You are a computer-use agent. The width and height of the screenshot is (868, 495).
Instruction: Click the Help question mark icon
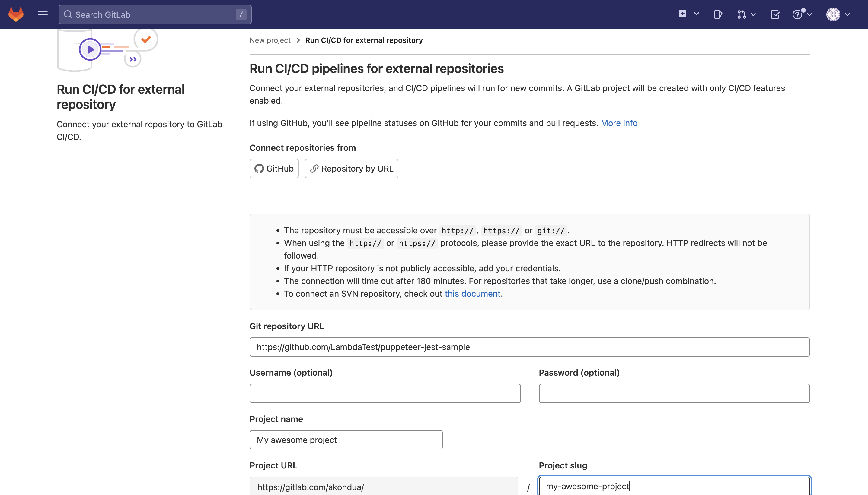point(797,14)
